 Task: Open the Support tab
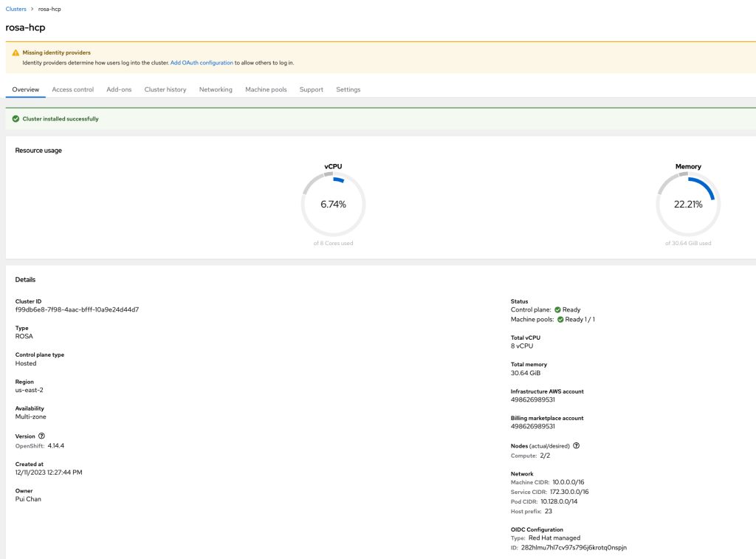pyautogui.click(x=311, y=89)
